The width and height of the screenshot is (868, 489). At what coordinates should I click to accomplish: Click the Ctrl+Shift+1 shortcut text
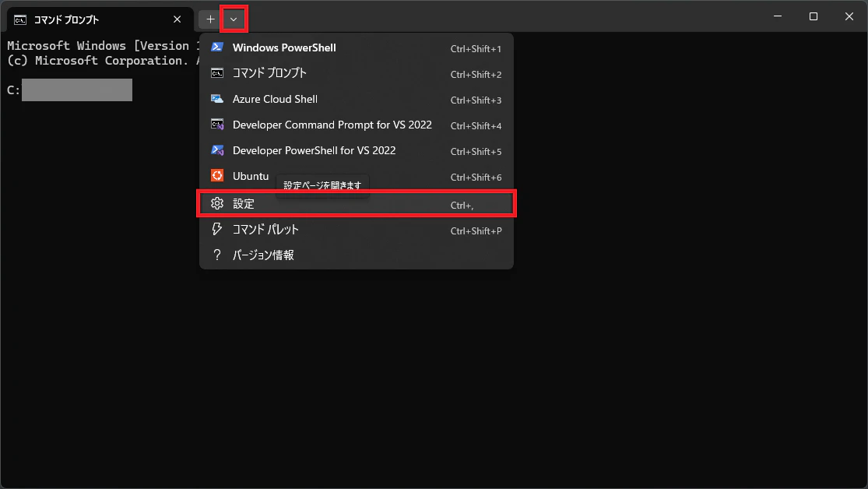coord(476,49)
